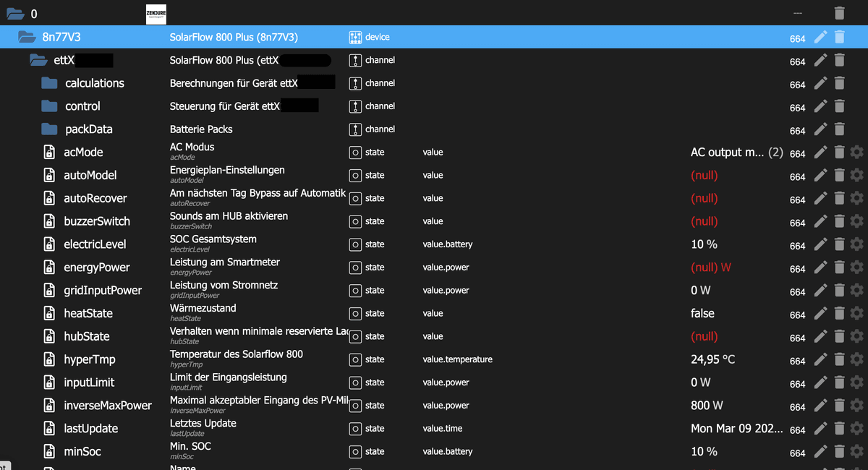Delete the control channel
This screenshot has width=868, height=470.
tap(839, 106)
